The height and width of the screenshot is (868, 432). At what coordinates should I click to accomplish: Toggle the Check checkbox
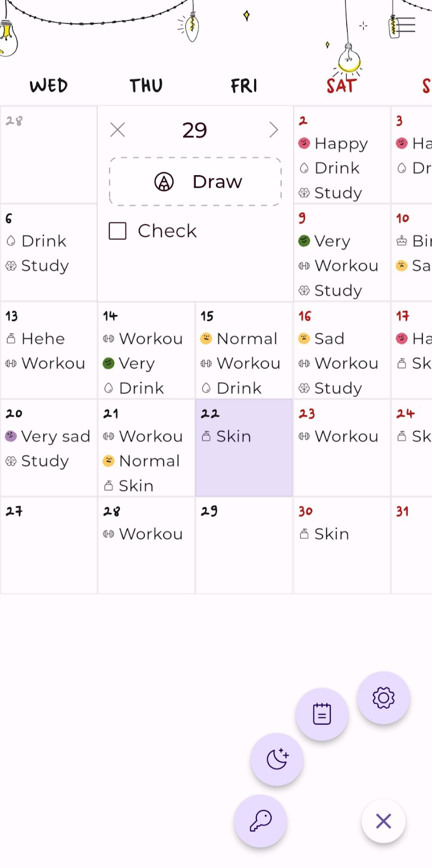[x=118, y=231]
